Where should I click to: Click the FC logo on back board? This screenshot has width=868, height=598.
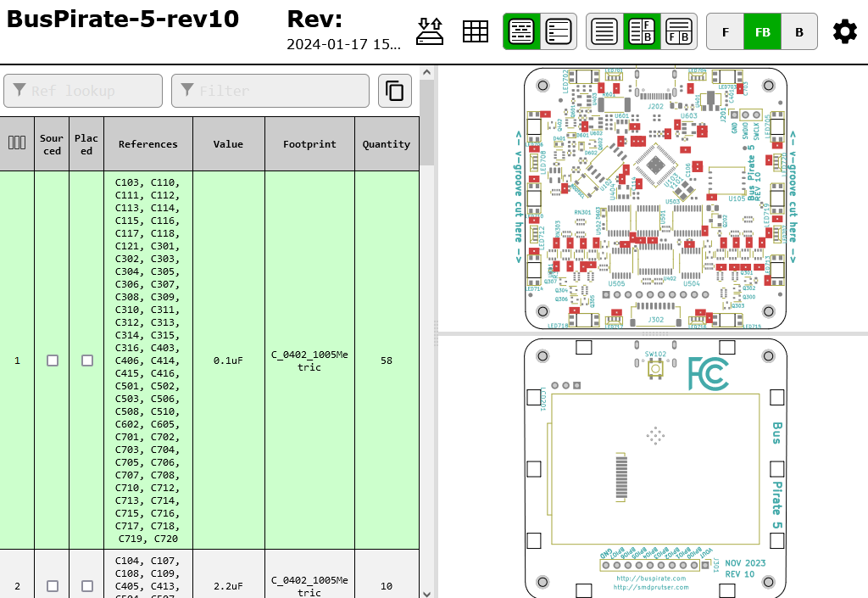click(709, 374)
